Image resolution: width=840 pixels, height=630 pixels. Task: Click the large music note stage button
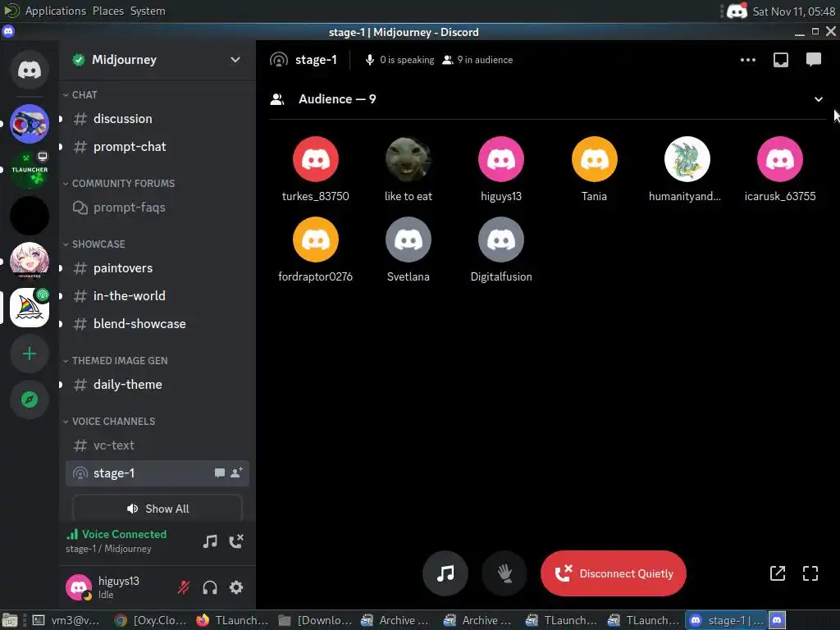(445, 573)
